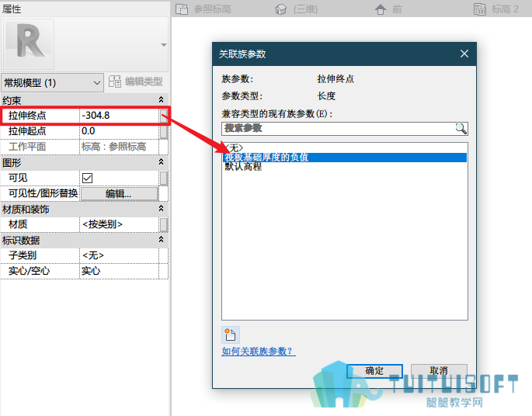This screenshot has height=416, width=532.
Task: Collapse the 约束 section
Action: coord(162,99)
